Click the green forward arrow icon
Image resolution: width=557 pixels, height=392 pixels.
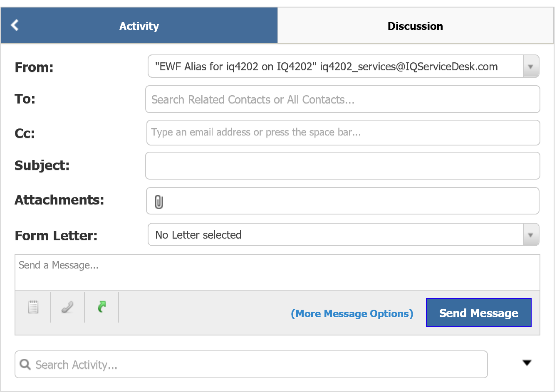tap(102, 307)
